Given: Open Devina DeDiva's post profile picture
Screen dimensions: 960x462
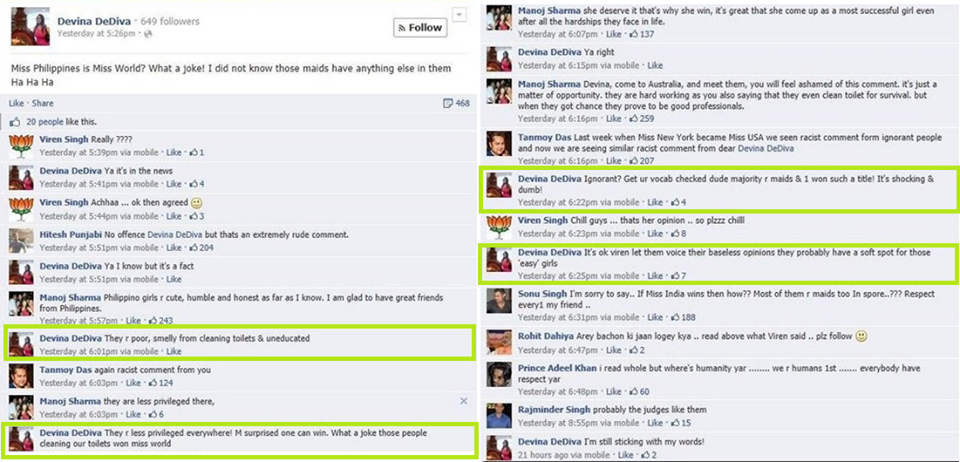Looking at the screenshot, I should pyautogui.click(x=30, y=27).
